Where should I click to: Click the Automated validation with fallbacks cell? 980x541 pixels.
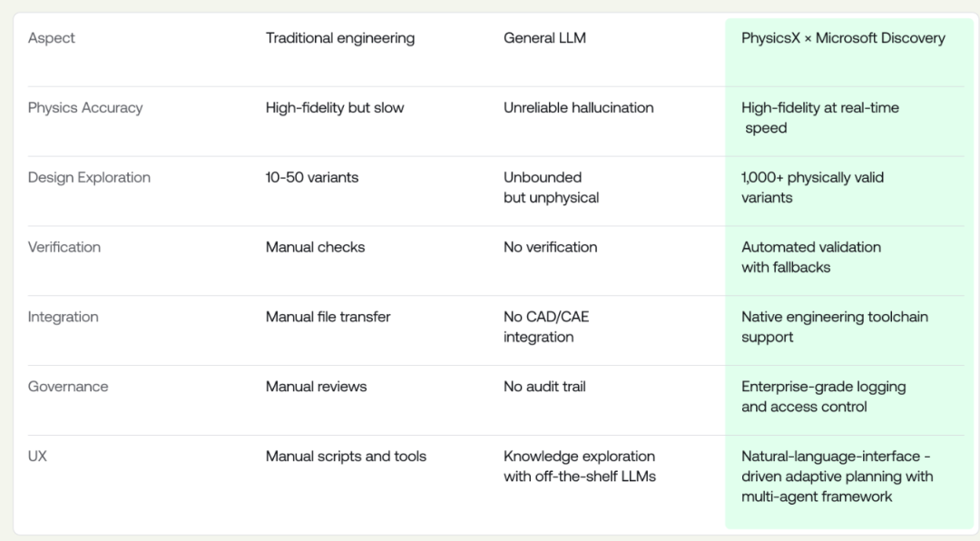coord(811,257)
